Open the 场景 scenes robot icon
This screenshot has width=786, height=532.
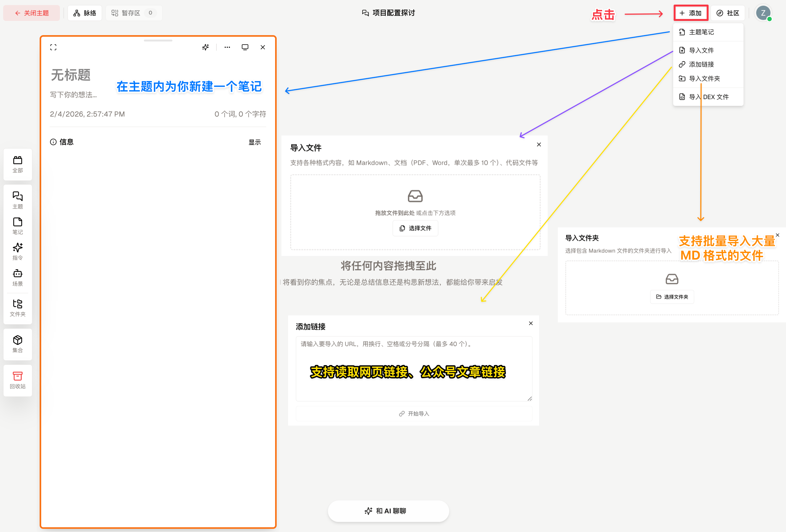coord(17,277)
